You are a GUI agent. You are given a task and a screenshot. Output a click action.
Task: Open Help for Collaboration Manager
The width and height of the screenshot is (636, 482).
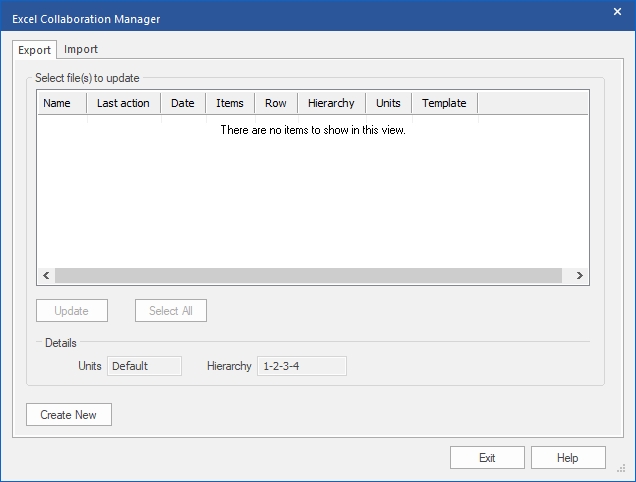pyautogui.click(x=568, y=458)
